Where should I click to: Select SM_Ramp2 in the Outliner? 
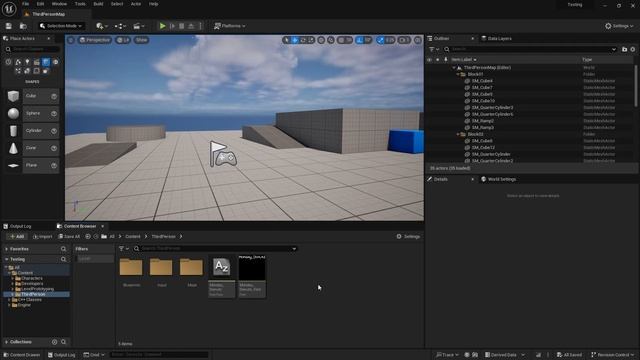tap(482, 121)
